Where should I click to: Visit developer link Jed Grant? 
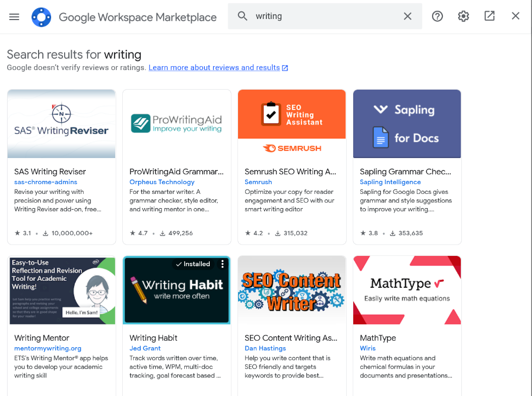[145, 348]
